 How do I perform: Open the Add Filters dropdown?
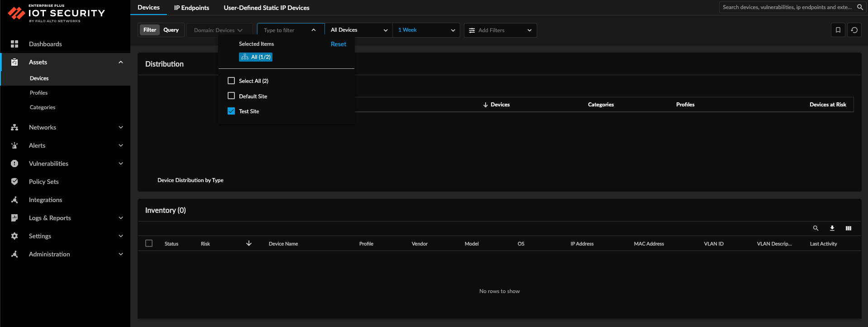(x=500, y=30)
